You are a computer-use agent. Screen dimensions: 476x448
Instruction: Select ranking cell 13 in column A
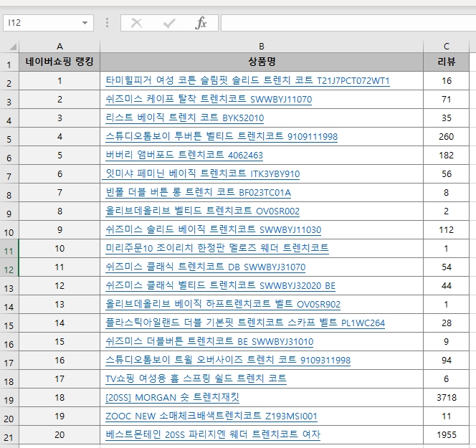[59, 304]
